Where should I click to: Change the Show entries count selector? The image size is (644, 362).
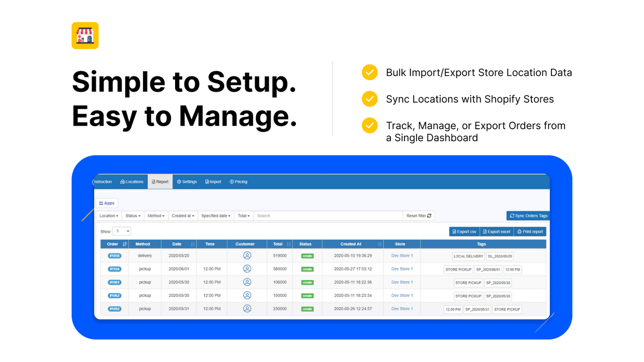(122, 230)
